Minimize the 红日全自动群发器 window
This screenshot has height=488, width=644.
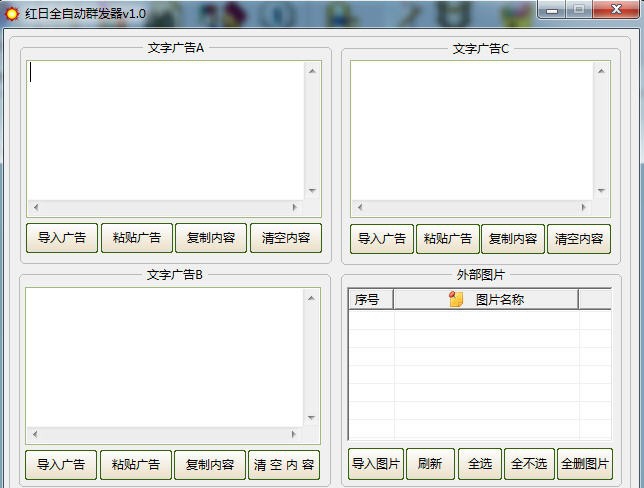[x=552, y=9]
